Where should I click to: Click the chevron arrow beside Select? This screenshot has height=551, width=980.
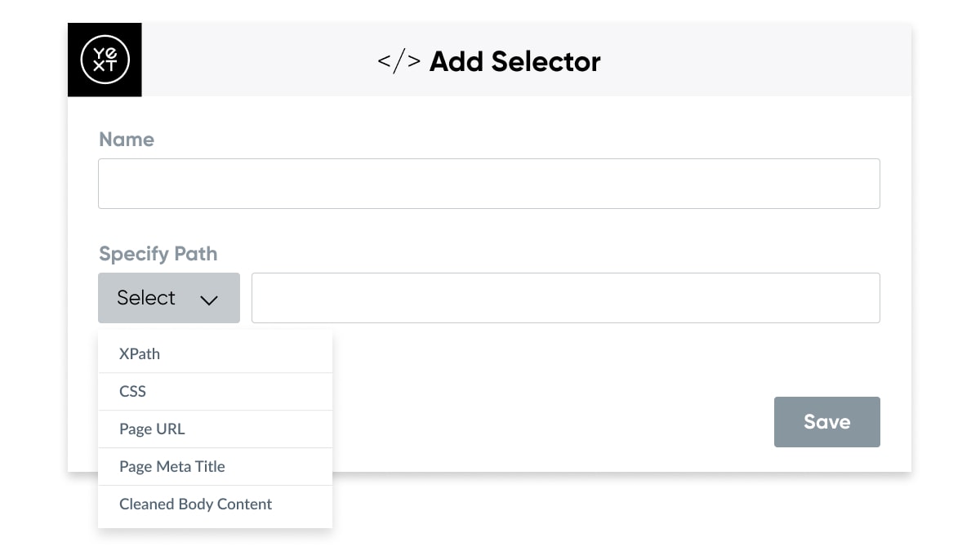[x=209, y=300]
